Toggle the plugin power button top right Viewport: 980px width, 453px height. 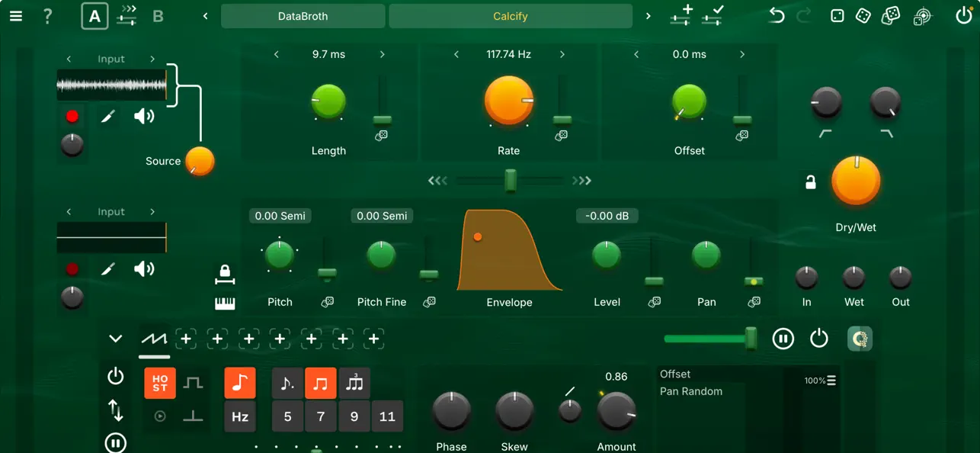coord(964,14)
